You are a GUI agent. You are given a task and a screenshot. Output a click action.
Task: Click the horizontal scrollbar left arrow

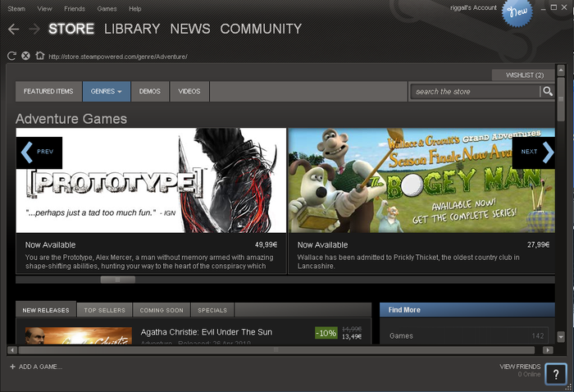coord(12,350)
